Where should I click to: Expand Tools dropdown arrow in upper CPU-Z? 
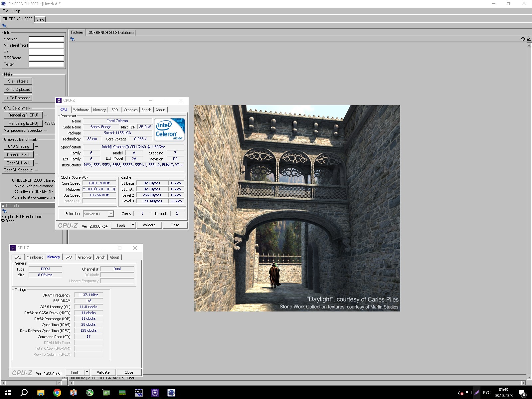pyautogui.click(x=133, y=225)
